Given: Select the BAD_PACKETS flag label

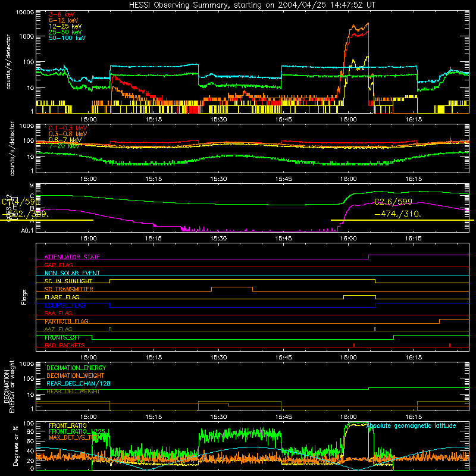Looking at the screenshot, I should [65, 345].
